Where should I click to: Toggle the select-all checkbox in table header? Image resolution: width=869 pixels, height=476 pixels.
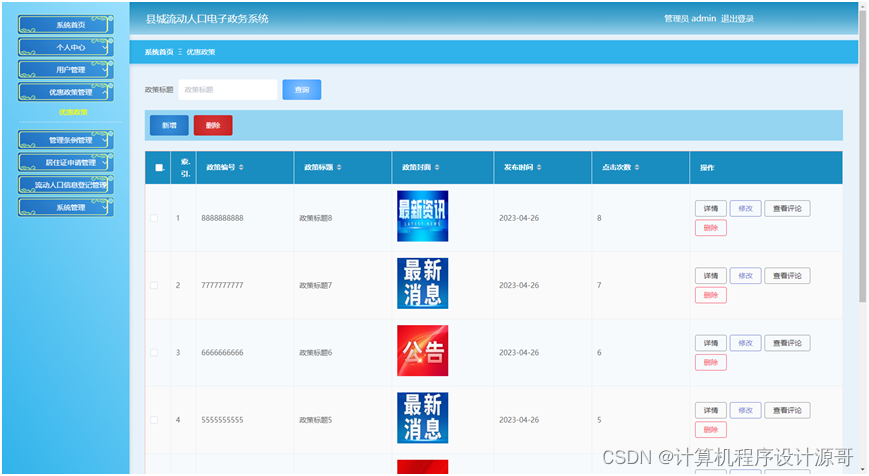click(159, 167)
